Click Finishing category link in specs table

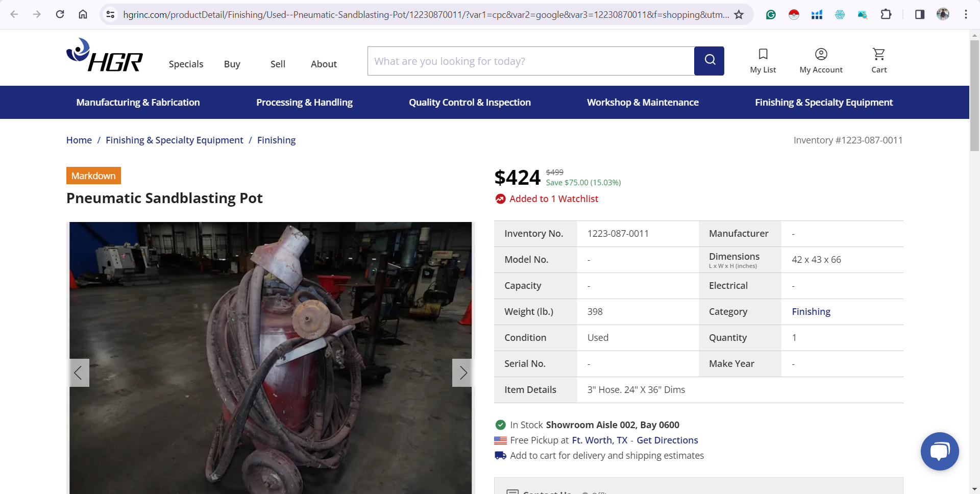(x=811, y=311)
